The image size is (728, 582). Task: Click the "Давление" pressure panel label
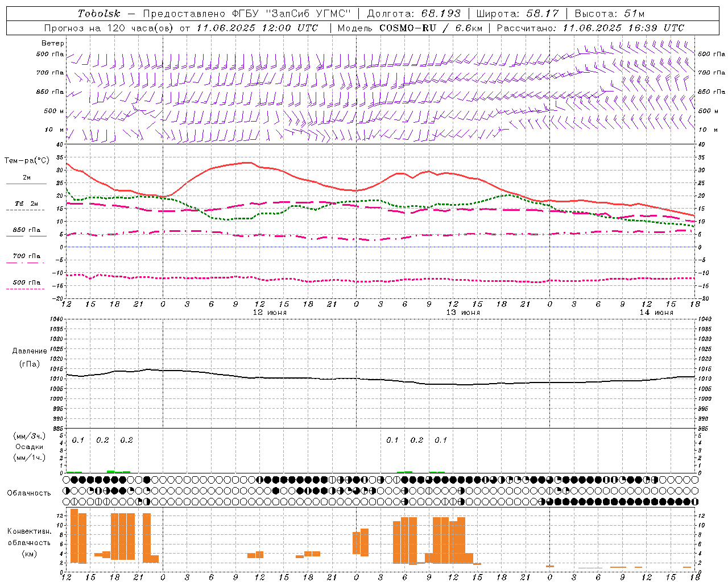[x=30, y=351]
